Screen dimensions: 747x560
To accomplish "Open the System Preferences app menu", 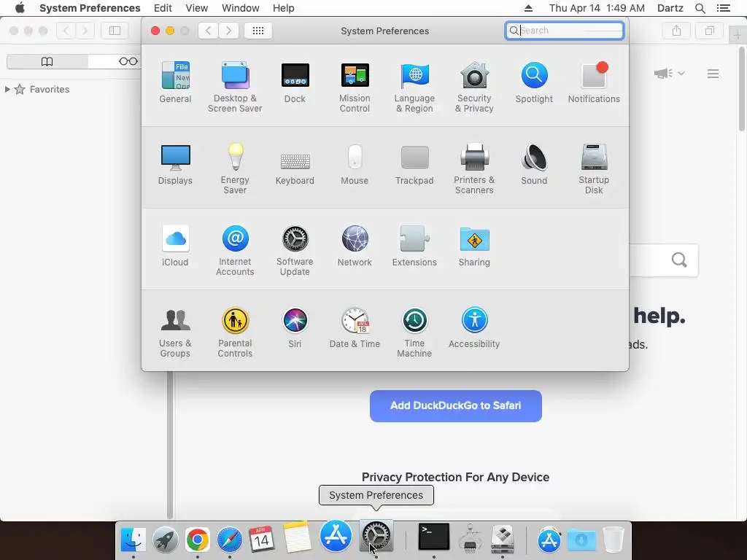I will pyautogui.click(x=90, y=8).
